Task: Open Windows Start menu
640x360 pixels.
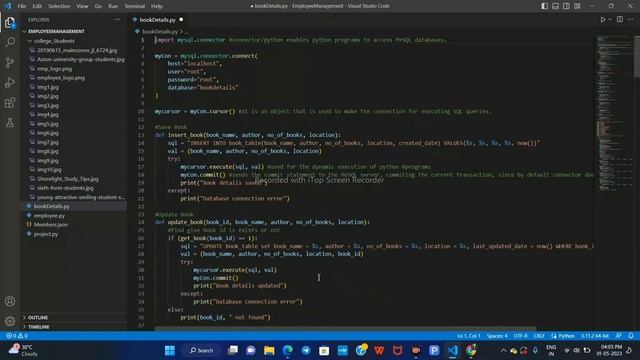Action: tap(169, 350)
